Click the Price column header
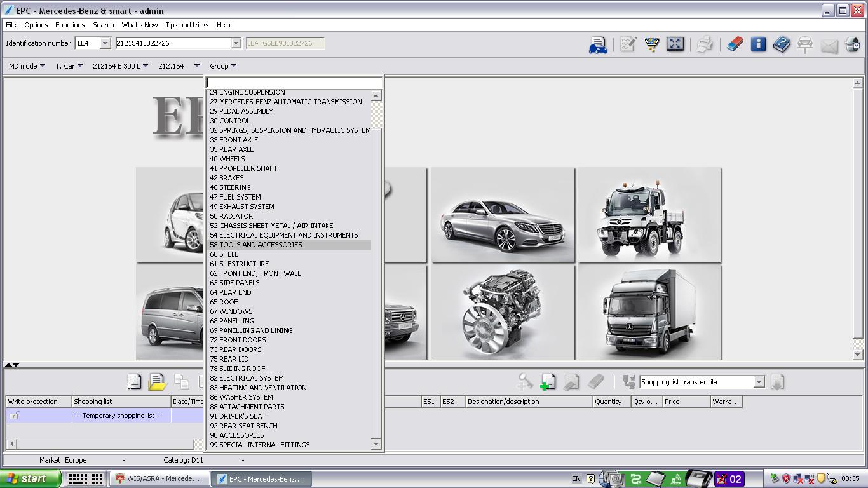This screenshot has width=868, height=488. click(686, 402)
